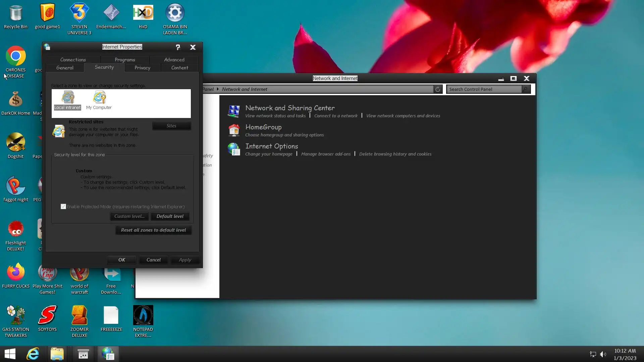Click the help question mark icon

[x=178, y=47]
